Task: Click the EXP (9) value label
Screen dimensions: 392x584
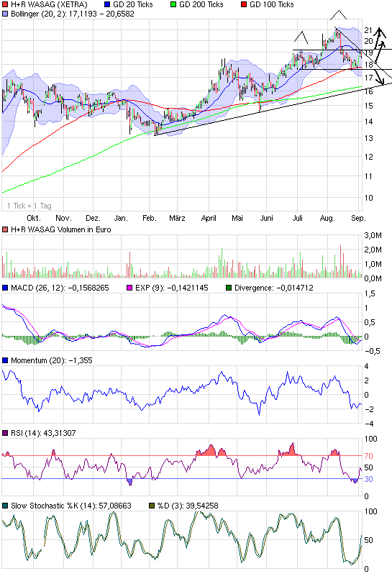Action: 172,288
